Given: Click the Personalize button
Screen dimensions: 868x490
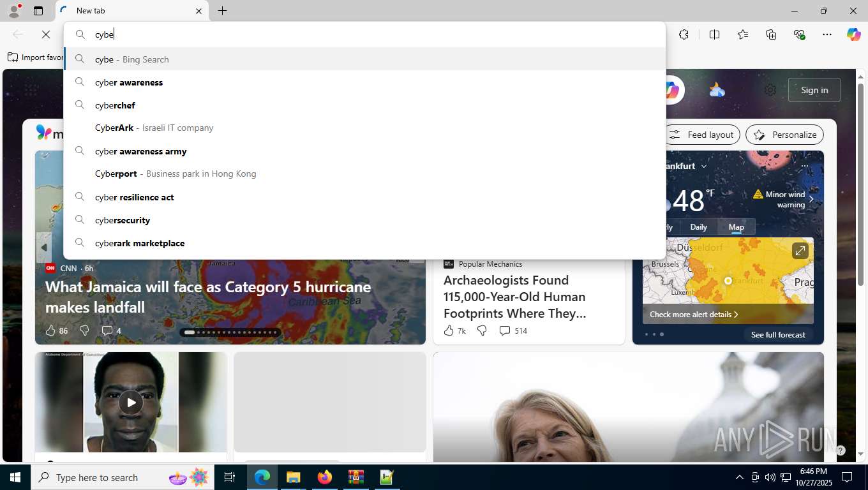Looking at the screenshot, I should pos(785,135).
